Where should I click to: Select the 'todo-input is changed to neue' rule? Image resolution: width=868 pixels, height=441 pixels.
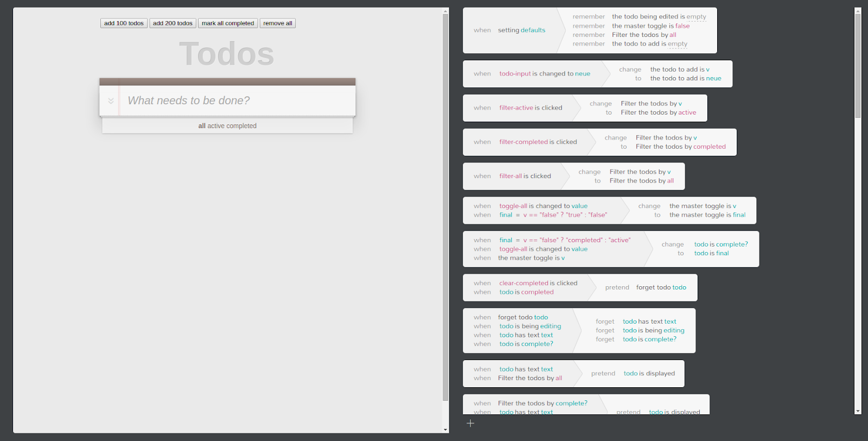(532, 74)
